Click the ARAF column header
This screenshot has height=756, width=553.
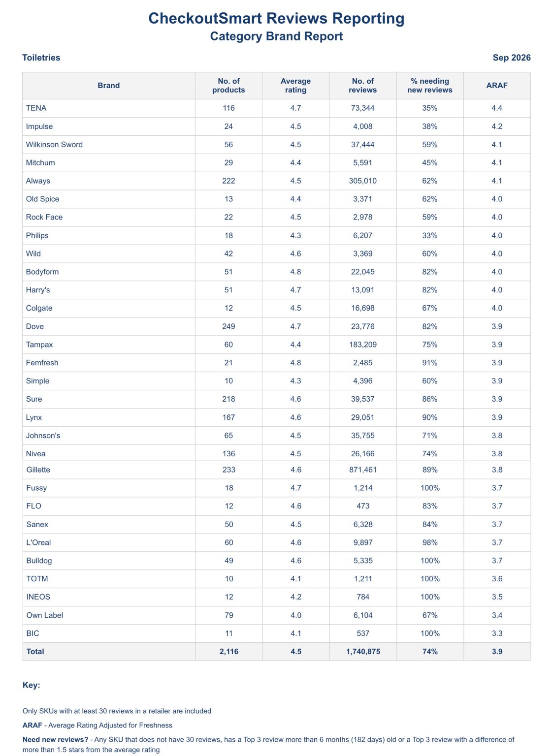point(497,86)
